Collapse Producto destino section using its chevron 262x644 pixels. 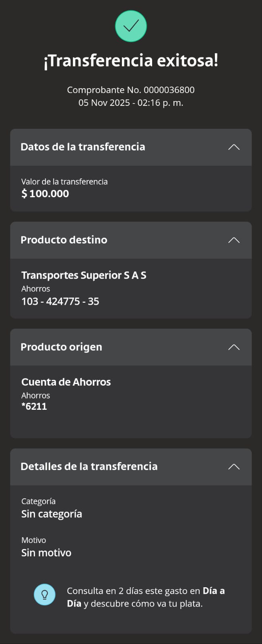[x=234, y=240]
